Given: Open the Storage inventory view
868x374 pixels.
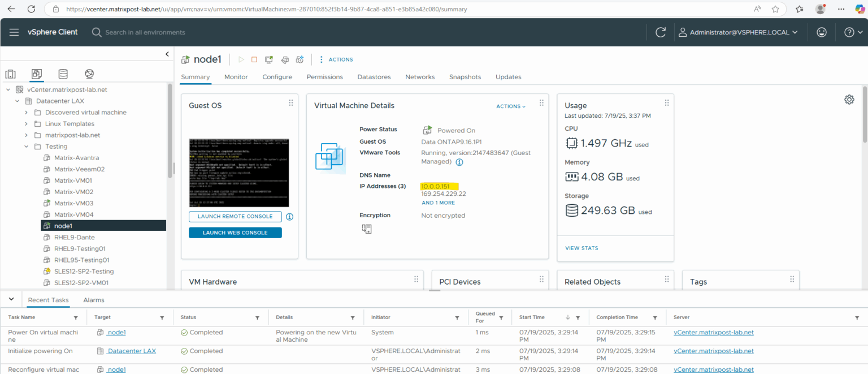Looking at the screenshot, I should coord(63,74).
